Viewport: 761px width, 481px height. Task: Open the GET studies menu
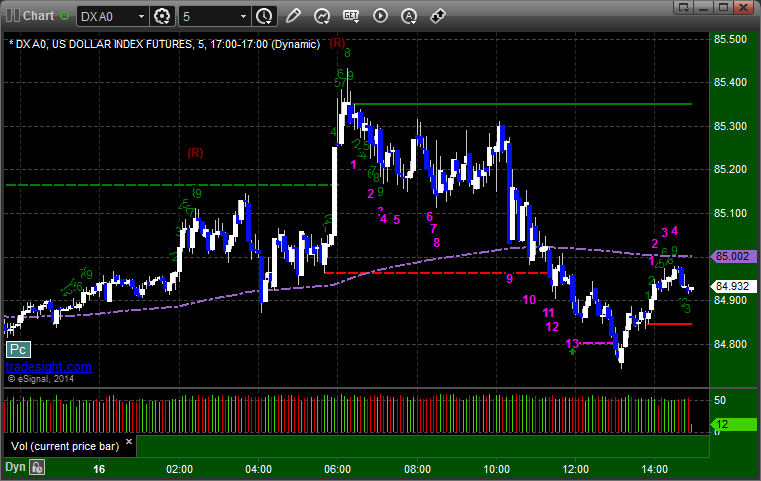coord(351,16)
